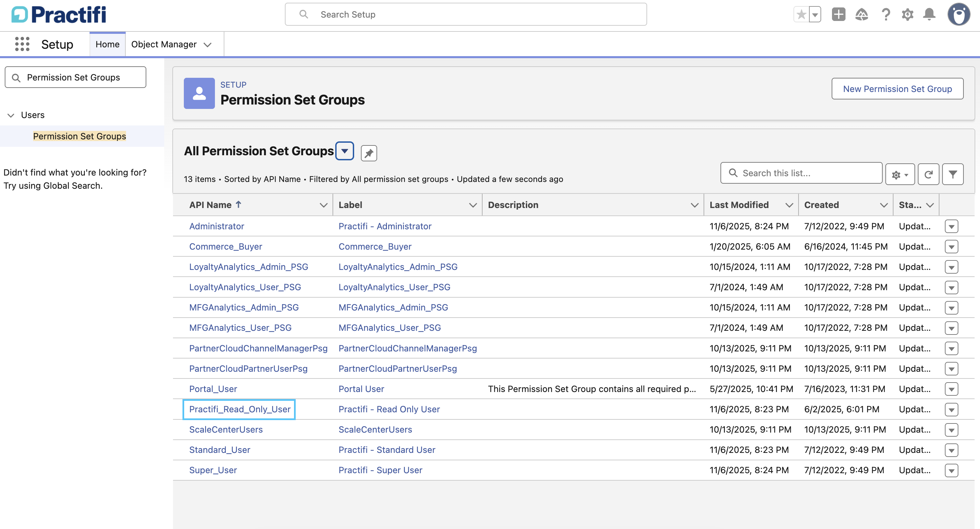The height and width of the screenshot is (529, 980).
Task: Show row actions for ScaleCenterUsers
Action: (x=951, y=429)
